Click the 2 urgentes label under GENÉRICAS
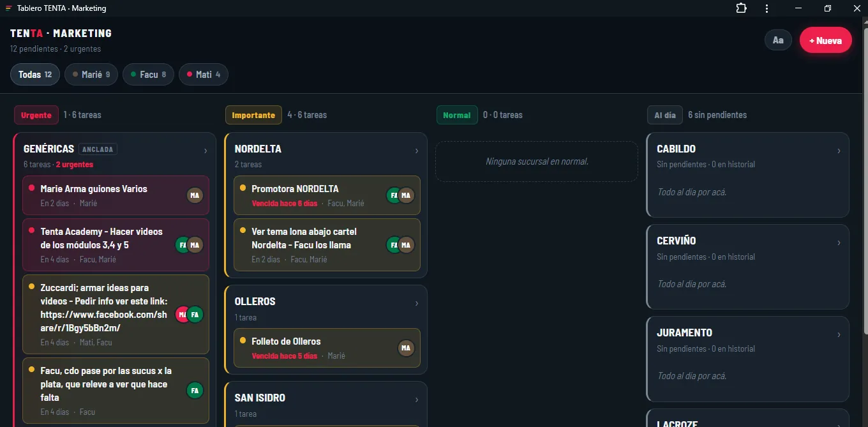Screen dimensions: 868x427 pos(75,165)
